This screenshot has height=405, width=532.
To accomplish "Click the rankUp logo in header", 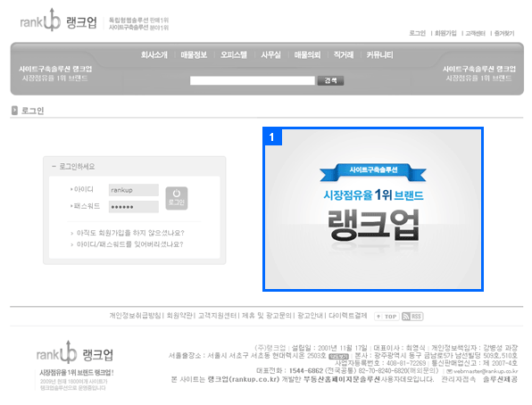I will pyautogui.click(x=58, y=21).
